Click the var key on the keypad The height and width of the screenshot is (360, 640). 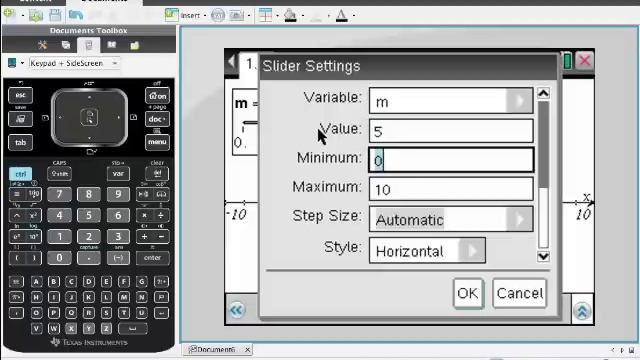click(x=118, y=174)
